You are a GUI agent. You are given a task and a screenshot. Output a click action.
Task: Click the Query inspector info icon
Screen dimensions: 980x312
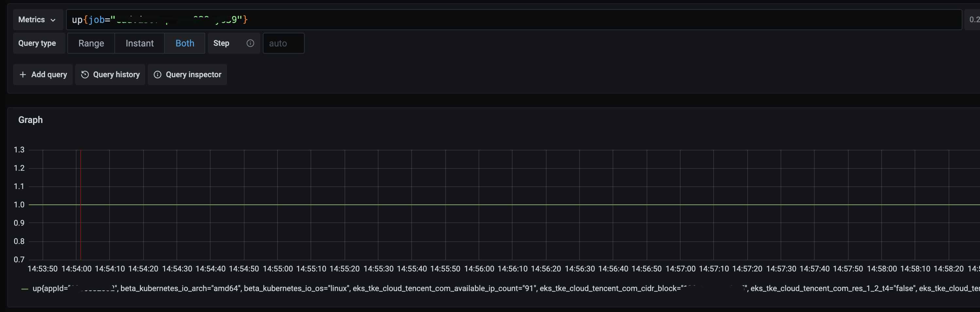pos(157,74)
